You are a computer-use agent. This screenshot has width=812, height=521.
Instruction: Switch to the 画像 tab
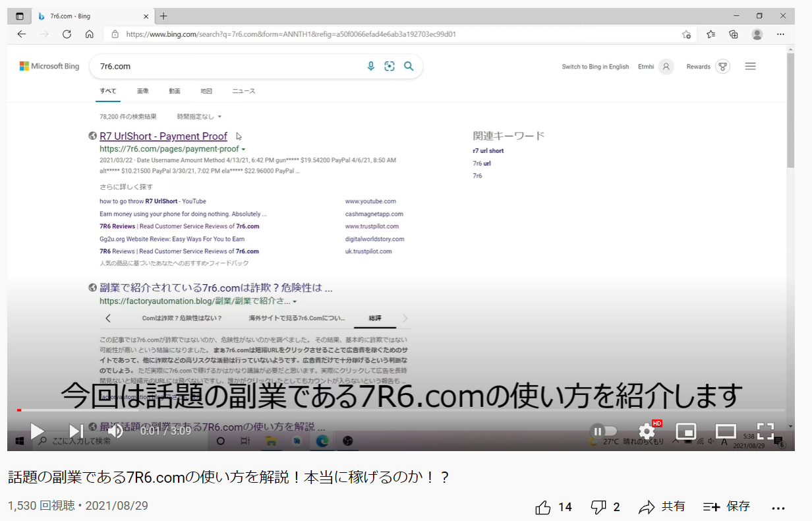pos(143,91)
